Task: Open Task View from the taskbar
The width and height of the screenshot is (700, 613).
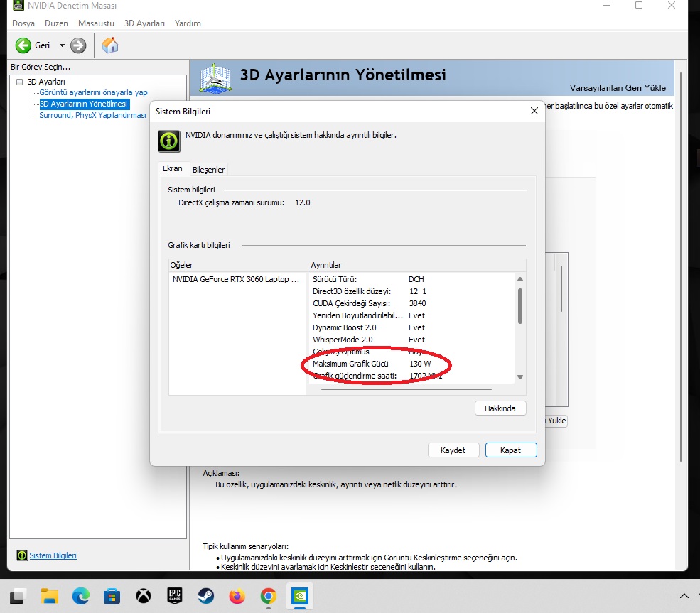Action: point(17,596)
